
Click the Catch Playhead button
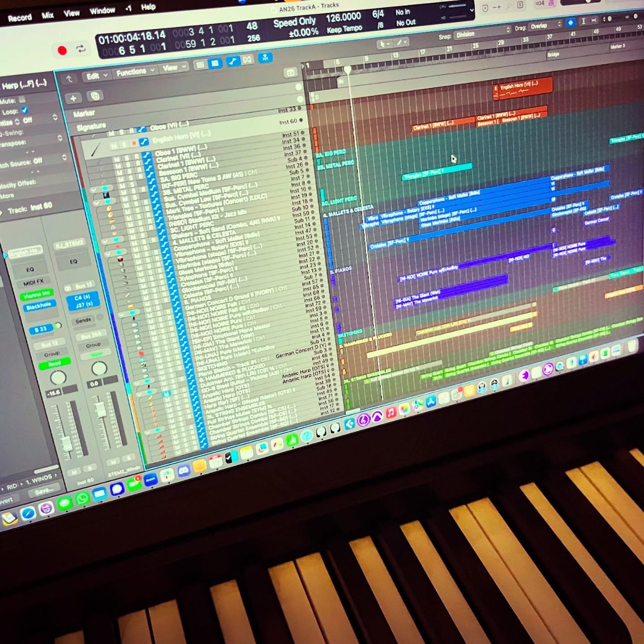pyautogui.click(x=265, y=58)
